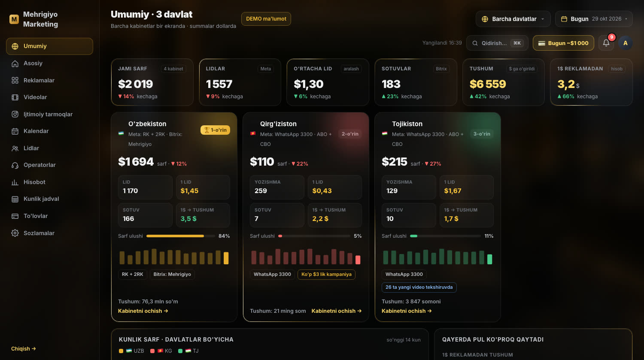644x360 pixels.
Task: Toggle the KG legend in daily spend chart
Action: (x=161, y=351)
